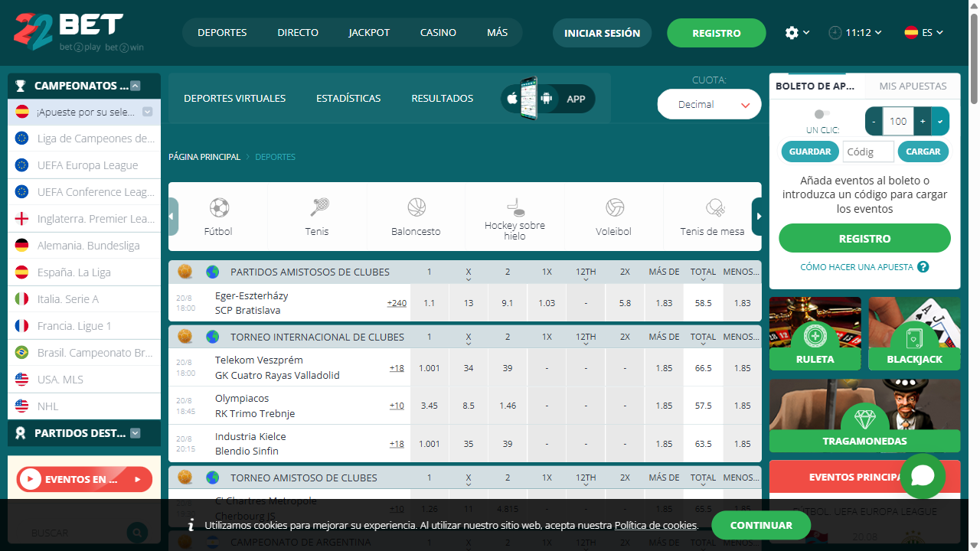Open the Deportes menu
Screen dimensions: 980x551
click(x=222, y=33)
